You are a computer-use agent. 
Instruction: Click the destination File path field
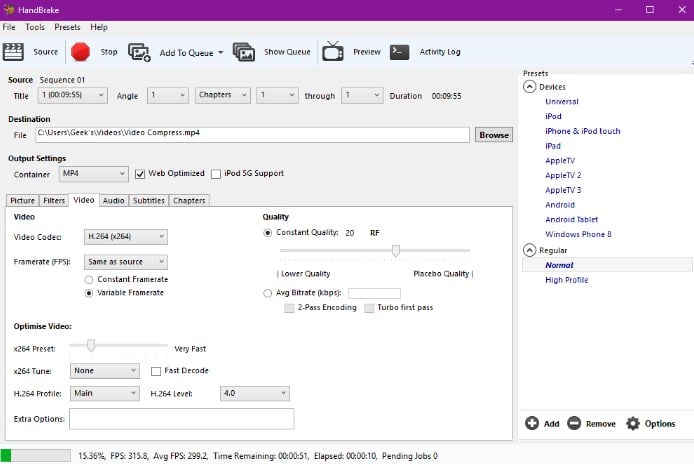tap(252, 135)
